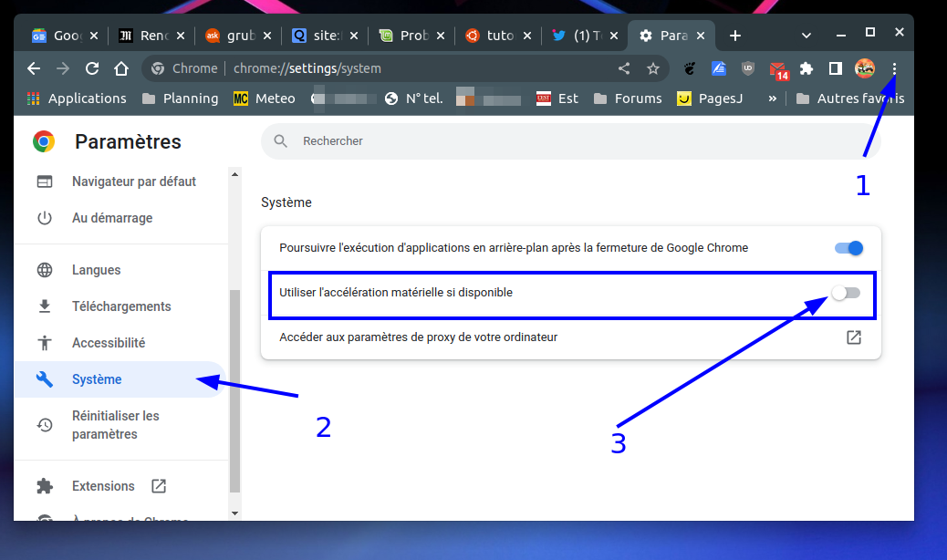Toggle the side panel

pos(836,68)
